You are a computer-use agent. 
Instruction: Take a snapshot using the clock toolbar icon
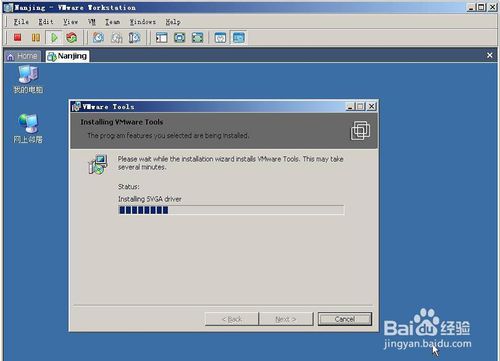[98, 38]
